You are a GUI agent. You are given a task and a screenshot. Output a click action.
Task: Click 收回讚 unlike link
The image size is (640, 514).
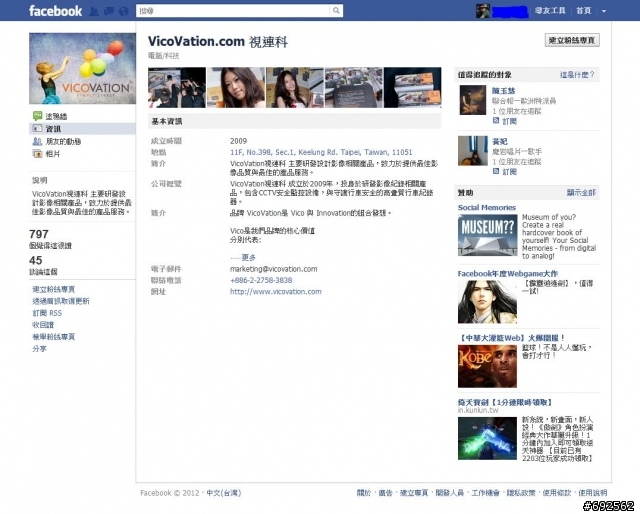coord(43,325)
